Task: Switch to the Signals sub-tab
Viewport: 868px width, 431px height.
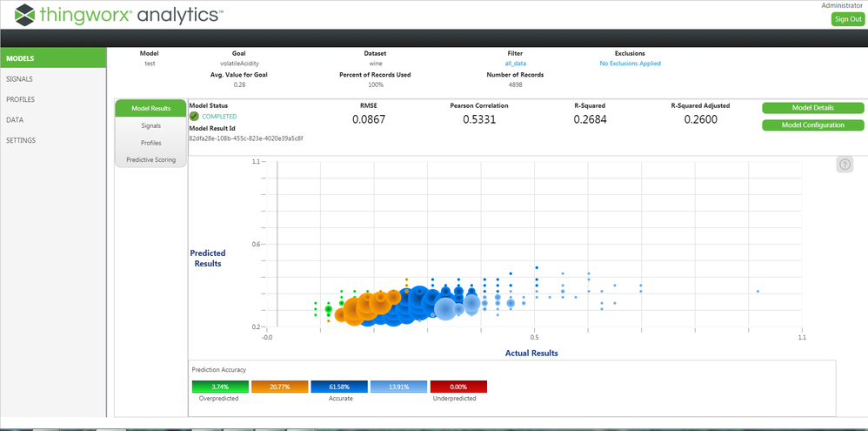Action: (150, 125)
